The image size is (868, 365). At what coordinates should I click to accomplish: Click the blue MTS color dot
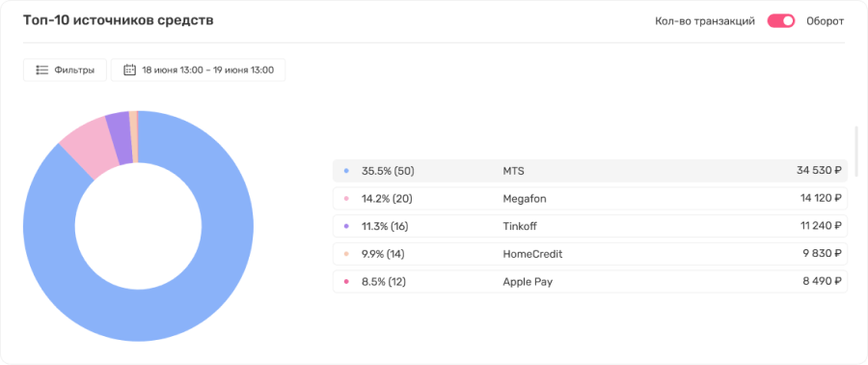(x=346, y=171)
